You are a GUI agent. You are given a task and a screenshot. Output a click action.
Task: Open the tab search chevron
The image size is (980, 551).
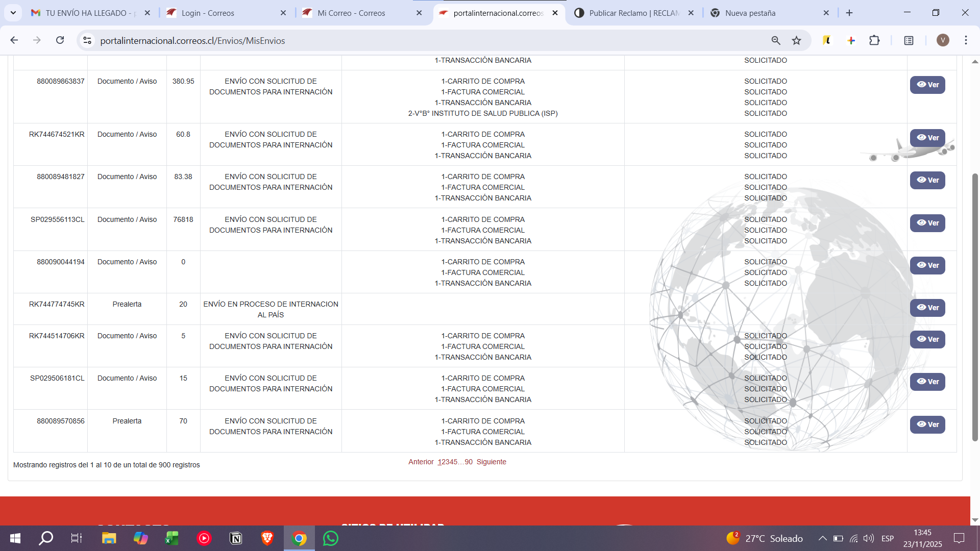[x=13, y=13]
